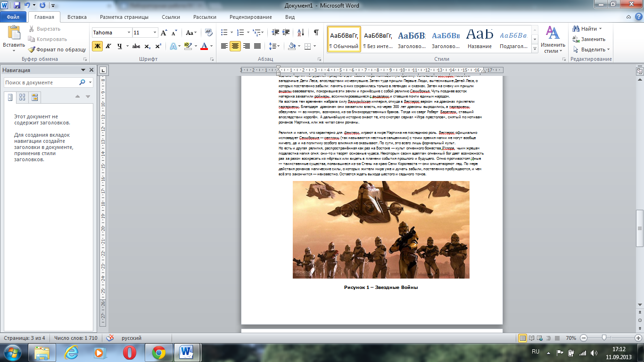Click word count (Число слов: 1 710) in the status bar
This screenshot has width=644, height=362.
[x=76, y=338]
